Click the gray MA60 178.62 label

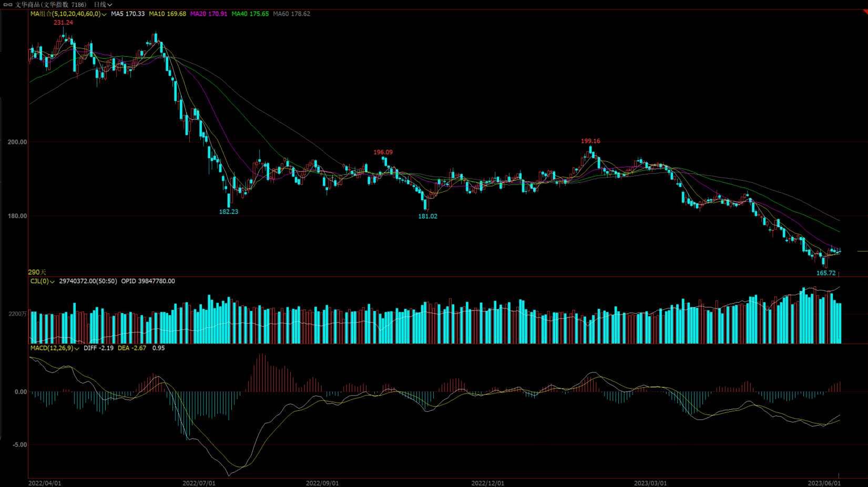coord(291,14)
